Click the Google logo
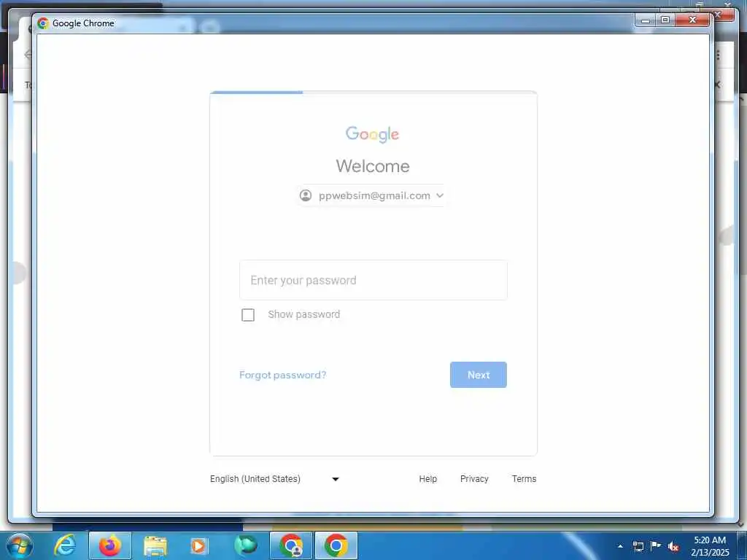This screenshot has height=560, width=747. pos(373,134)
